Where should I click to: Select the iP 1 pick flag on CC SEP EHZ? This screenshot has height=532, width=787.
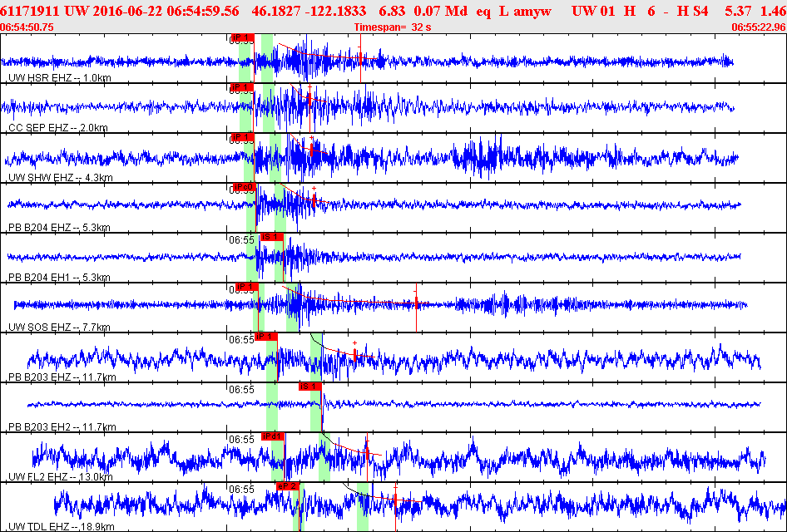242,88
